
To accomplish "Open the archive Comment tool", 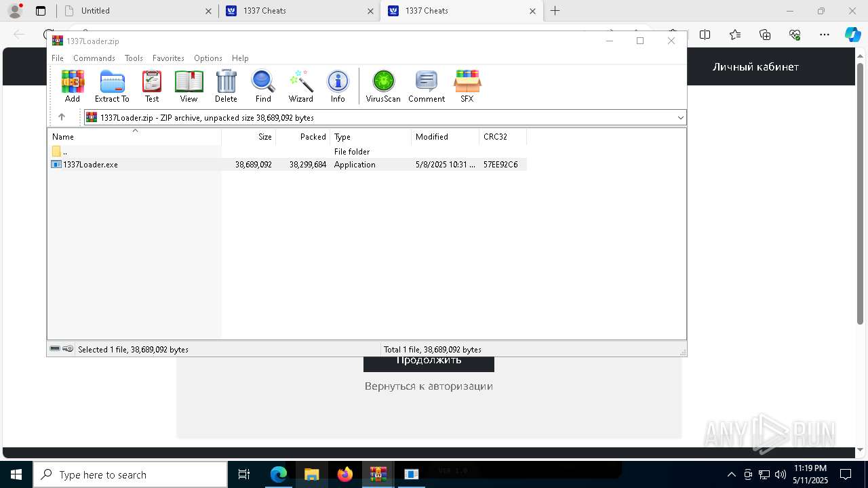I will 427,86.
